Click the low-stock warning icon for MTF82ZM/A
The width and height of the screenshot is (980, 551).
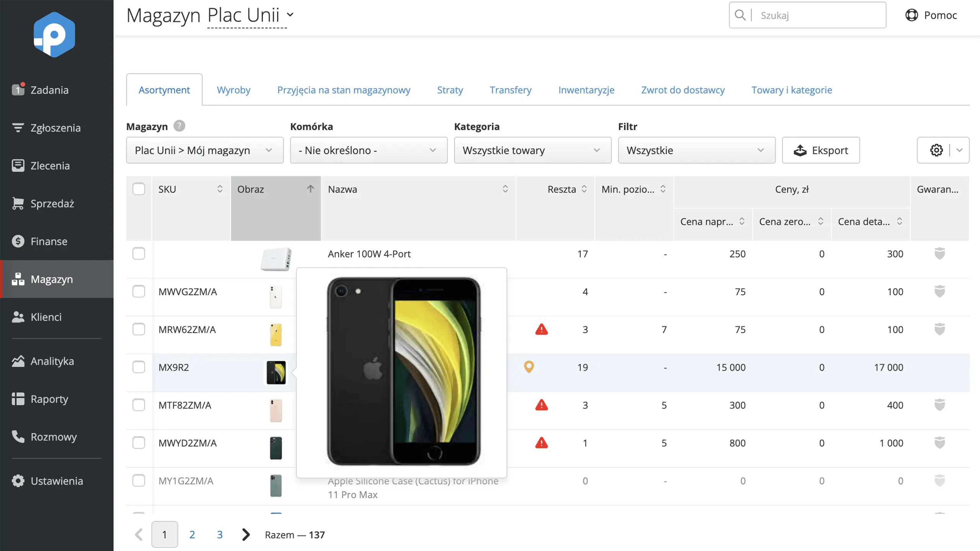[x=541, y=405]
